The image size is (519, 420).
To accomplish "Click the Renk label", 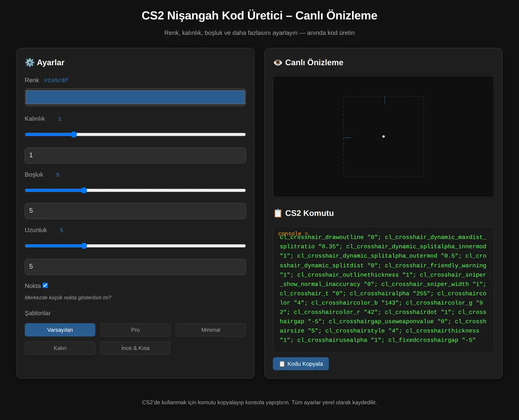I will click(x=32, y=80).
